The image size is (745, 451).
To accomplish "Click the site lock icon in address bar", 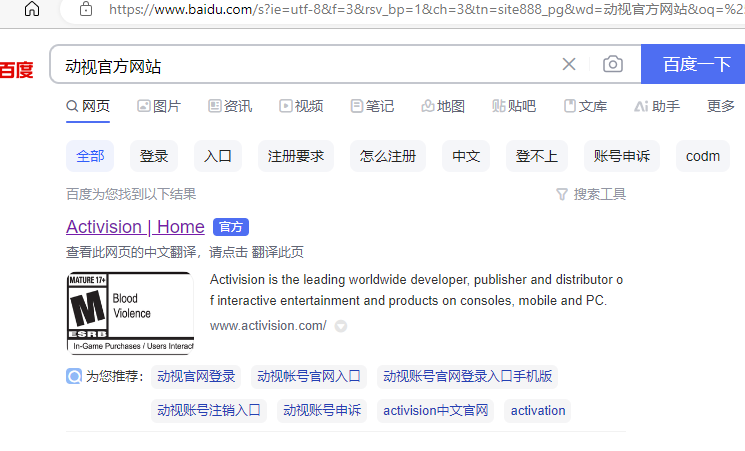I will tap(86, 9).
